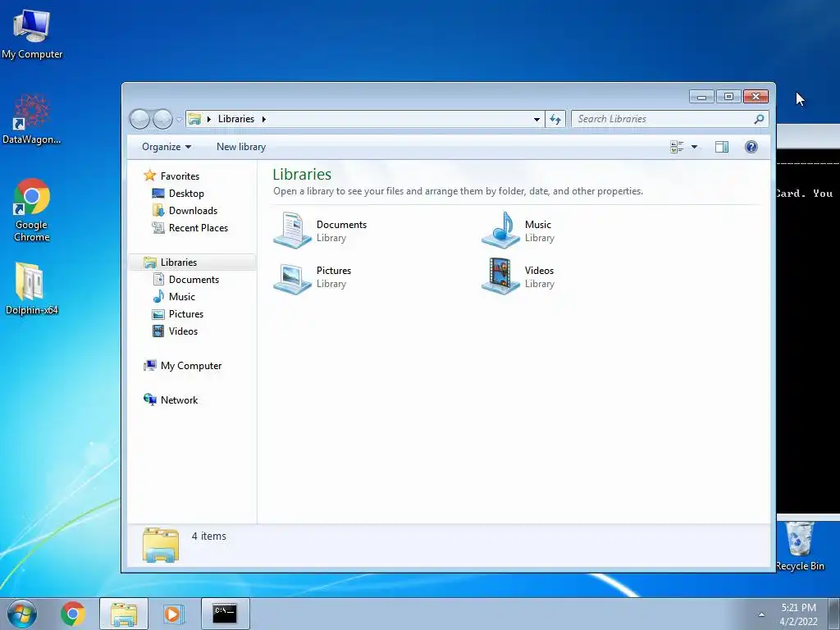Open the address bar history dropdown
This screenshot has width=840, height=630.
coord(536,120)
